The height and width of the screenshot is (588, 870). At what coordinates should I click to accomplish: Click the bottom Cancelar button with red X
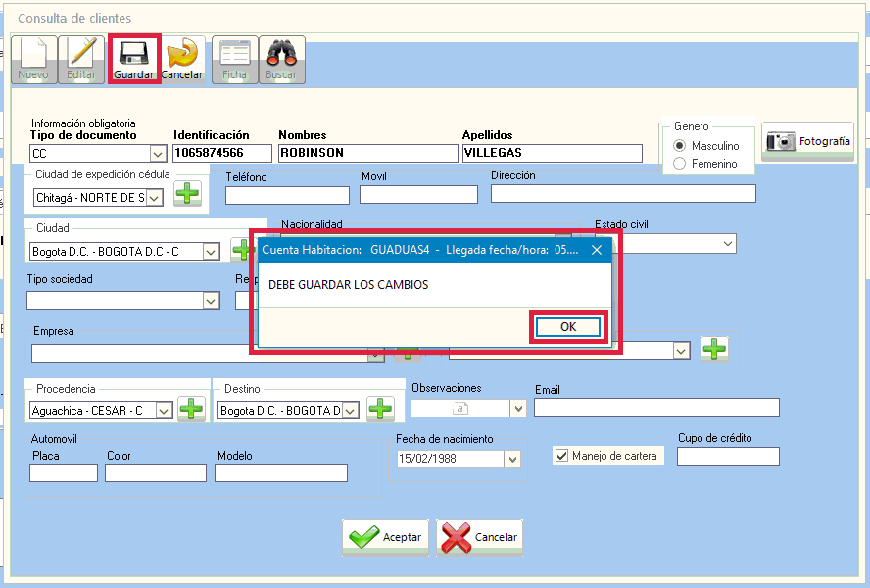[x=480, y=537]
